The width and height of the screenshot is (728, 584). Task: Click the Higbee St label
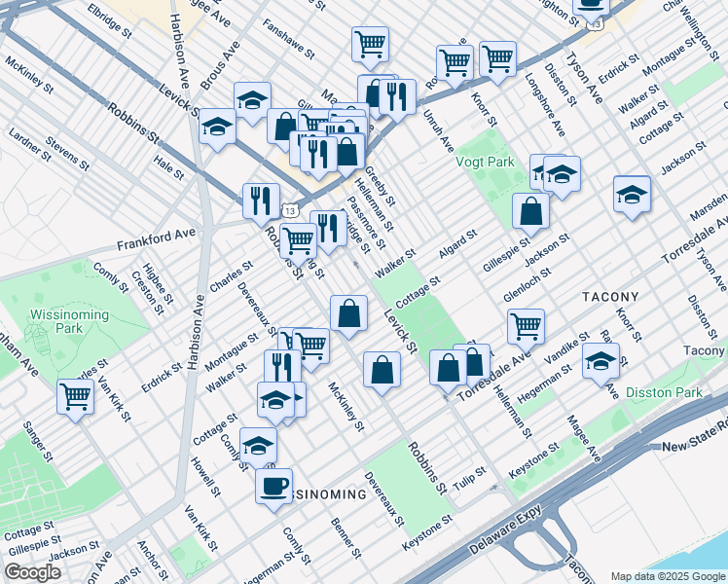[x=158, y=283]
